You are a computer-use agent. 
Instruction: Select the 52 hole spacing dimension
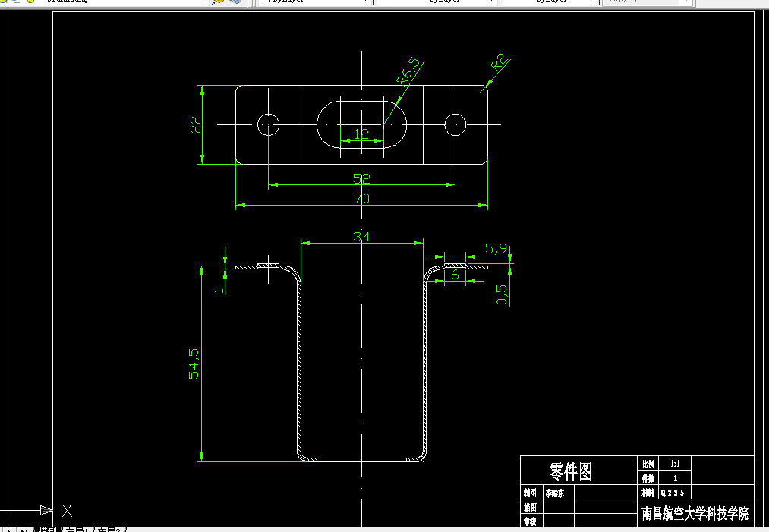pyautogui.click(x=361, y=178)
